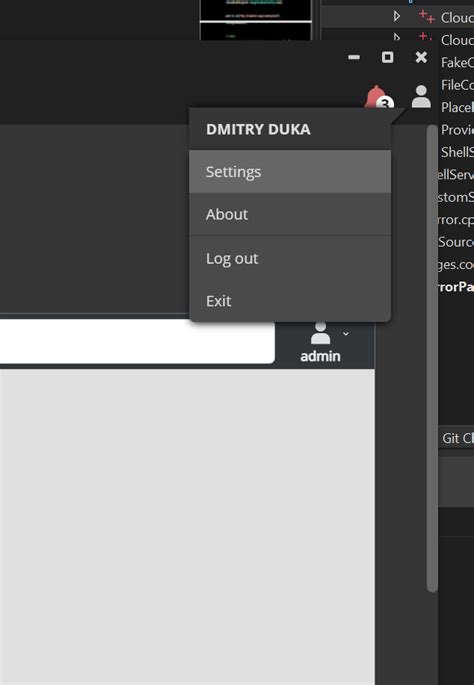Image resolution: width=474 pixels, height=685 pixels.
Task: Maximize the application window
Action: click(x=388, y=57)
